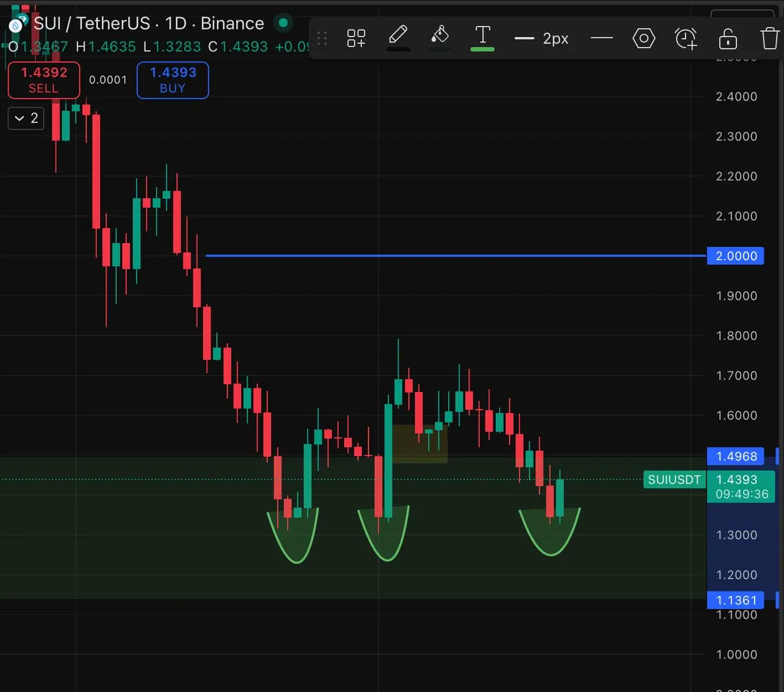Click the 1.4393 current price countdown label
The width and height of the screenshot is (784, 692).
click(742, 487)
